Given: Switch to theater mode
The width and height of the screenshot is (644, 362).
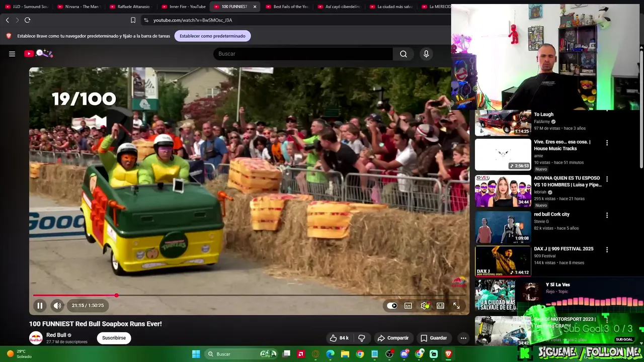Looking at the screenshot, I should [x=440, y=306].
